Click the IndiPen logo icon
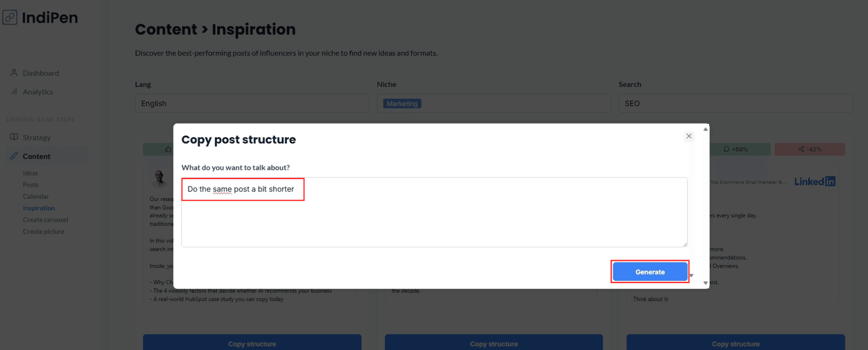The width and height of the screenshot is (868, 350). point(10,18)
